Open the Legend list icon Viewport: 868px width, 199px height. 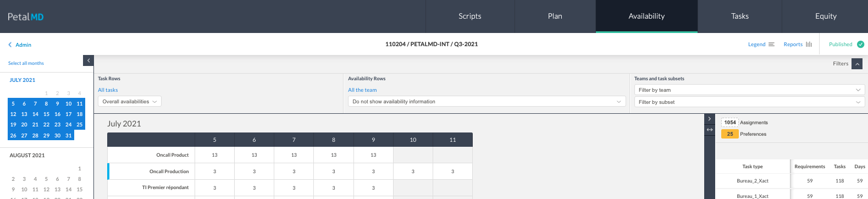pos(771,45)
